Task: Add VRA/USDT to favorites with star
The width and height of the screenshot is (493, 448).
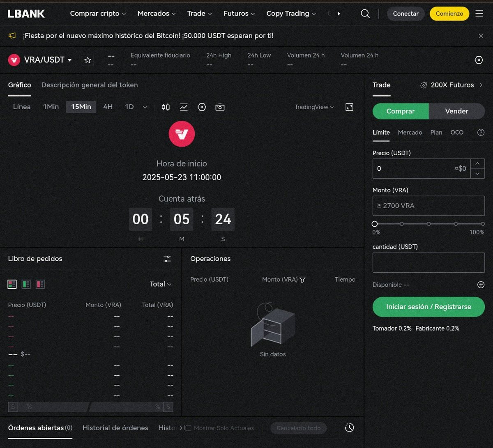Action: pos(88,60)
